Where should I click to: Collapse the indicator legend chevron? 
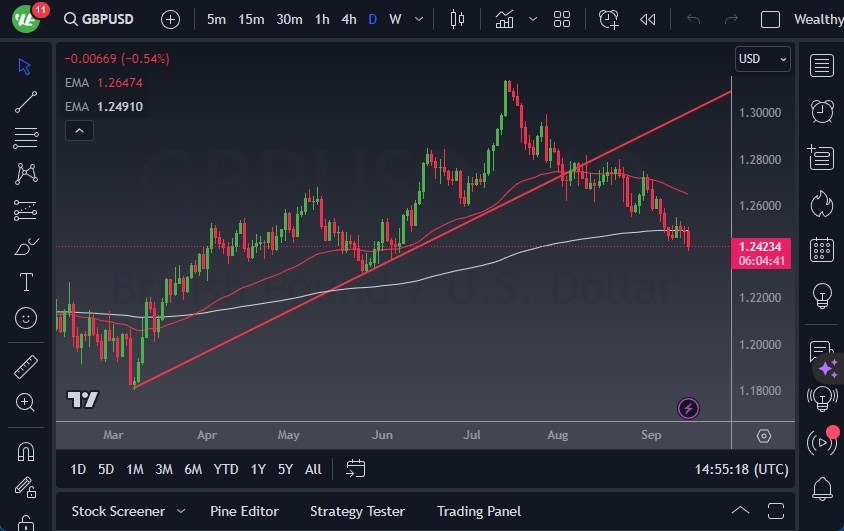(79, 130)
